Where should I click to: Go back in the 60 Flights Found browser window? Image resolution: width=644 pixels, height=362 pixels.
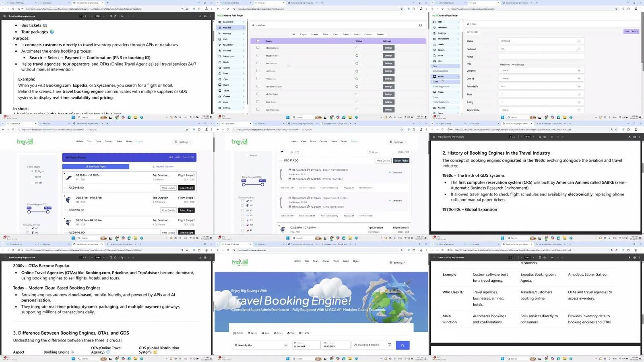[3, 130]
